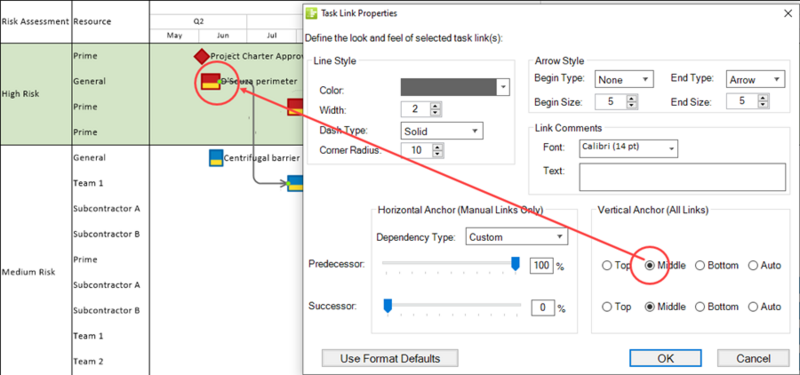Viewport: 800px width, 375px height.
Task: Click the Predecessor percent field
Action: pyautogui.click(x=541, y=266)
